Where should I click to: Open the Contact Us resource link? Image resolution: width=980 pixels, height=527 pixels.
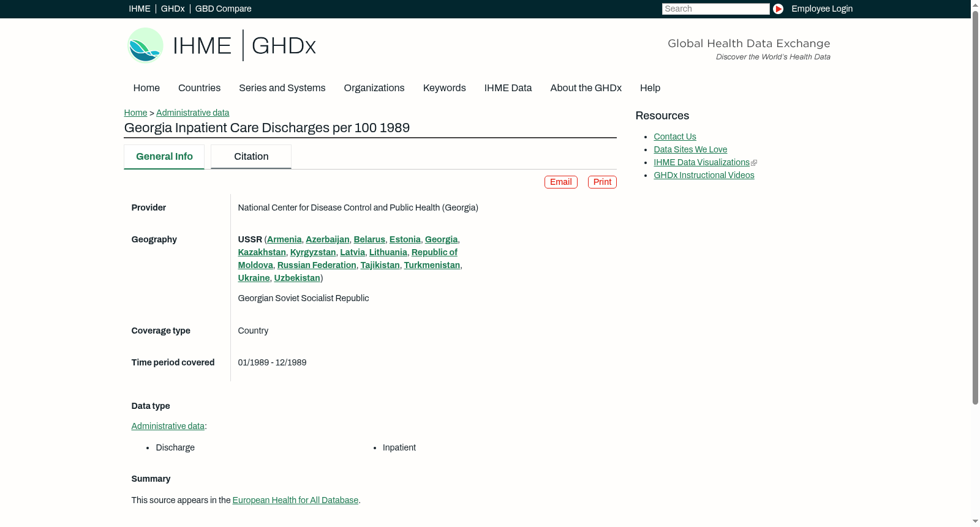pos(675,137)
